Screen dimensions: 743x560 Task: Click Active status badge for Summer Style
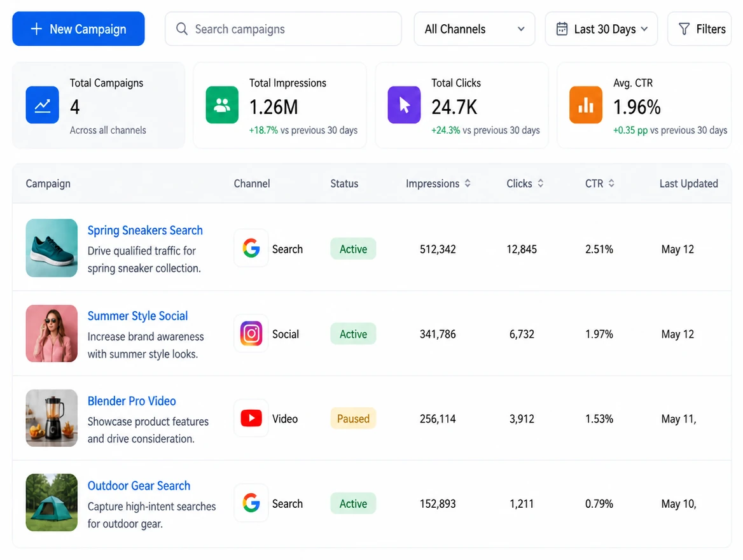click(x=353, y=334)
